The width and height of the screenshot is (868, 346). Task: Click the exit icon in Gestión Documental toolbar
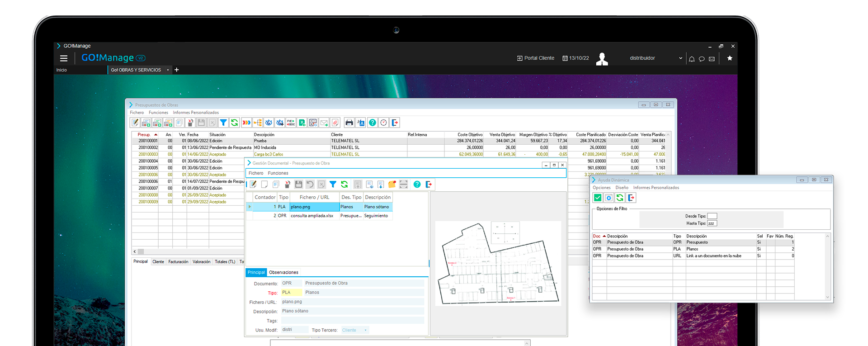coord(429,184)
